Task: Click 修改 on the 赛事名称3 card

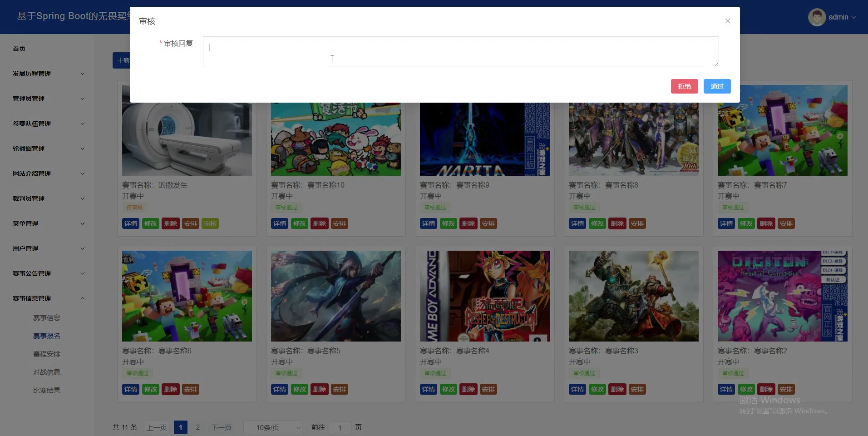Action: [x=597, y=389]
